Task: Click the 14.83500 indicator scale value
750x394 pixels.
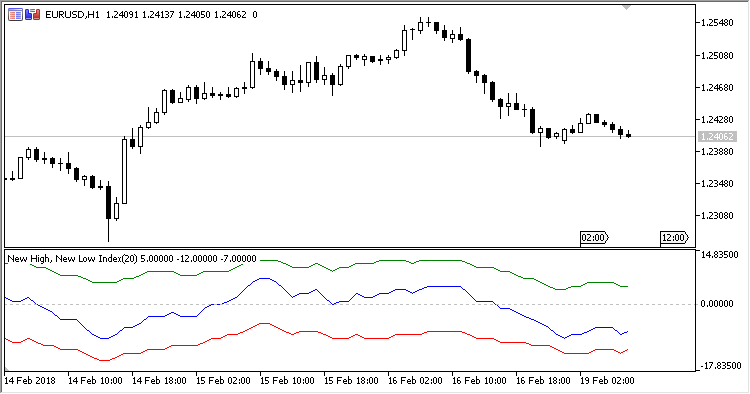Action: pyautogui.click(x=719, y=255)
